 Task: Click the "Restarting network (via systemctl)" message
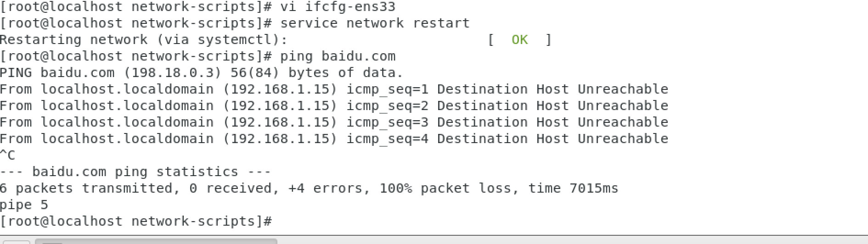tap(143, 40)
